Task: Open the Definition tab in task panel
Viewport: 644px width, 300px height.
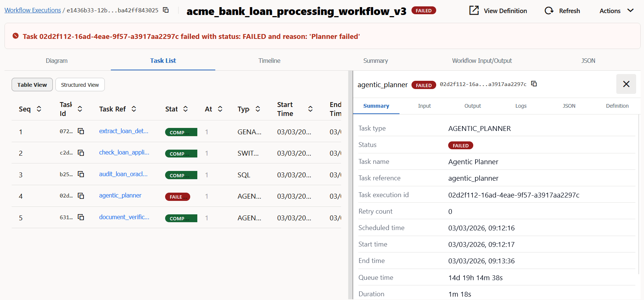Action: click(x=617, y=106)
